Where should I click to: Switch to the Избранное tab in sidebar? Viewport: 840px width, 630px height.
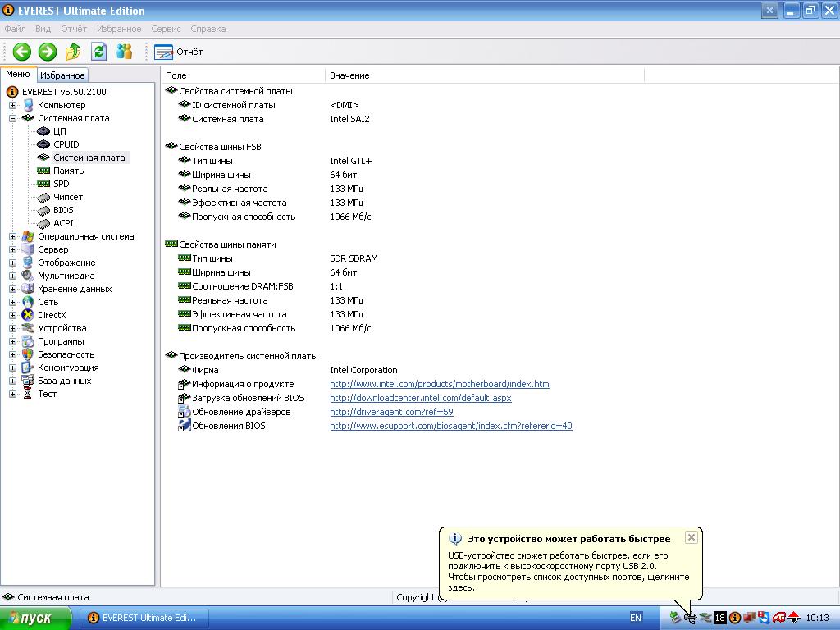62,75
